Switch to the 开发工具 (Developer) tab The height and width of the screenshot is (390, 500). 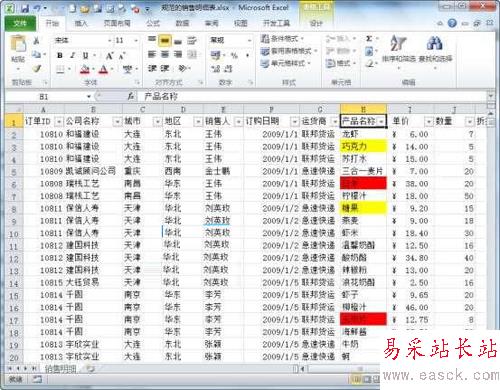click(x=276, y=23)
